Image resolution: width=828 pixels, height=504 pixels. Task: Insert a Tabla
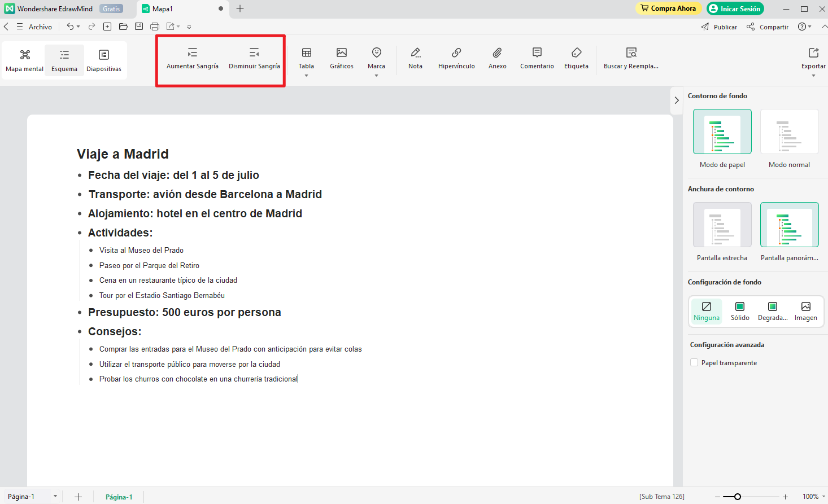coord(306,59)
